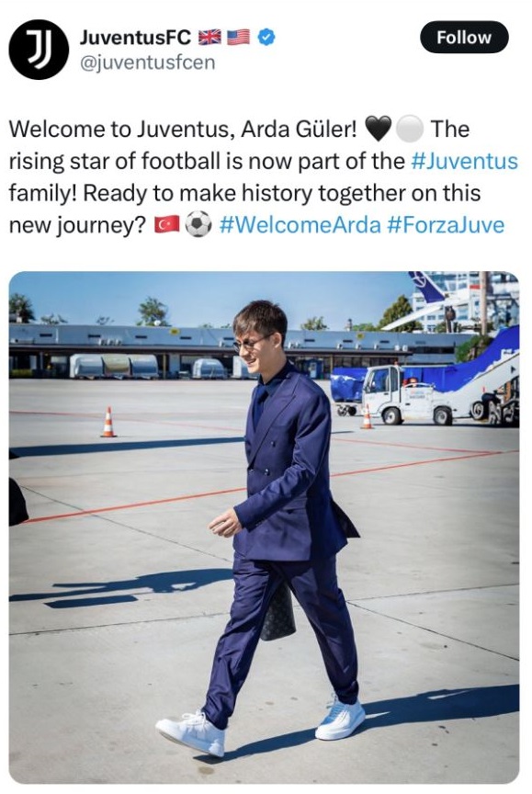Open the #ForzaJuve hashtag
532x794 pixels.
pos(446,225)
